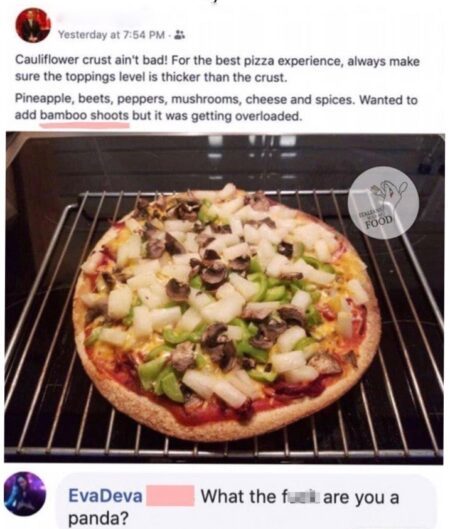This screenshot has width=450, height=529.
Task: Open the post author's profile picture
Action: point(33,25)
